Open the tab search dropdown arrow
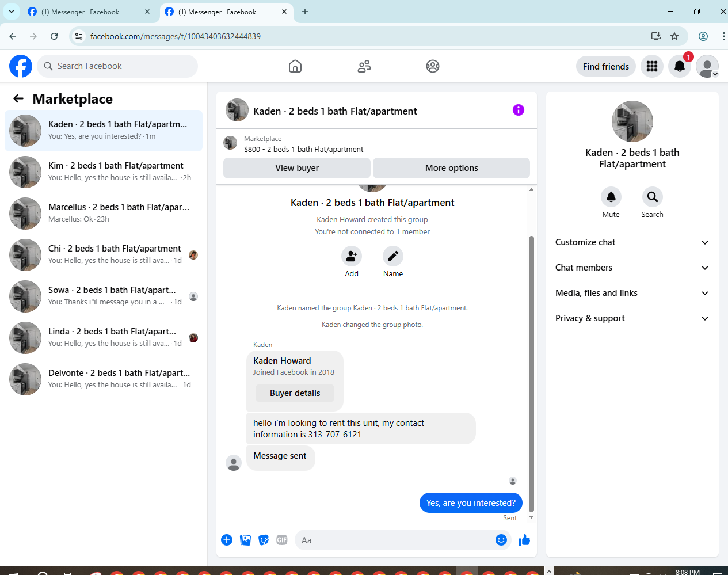 pyautogui.click(x=12, y=12)
